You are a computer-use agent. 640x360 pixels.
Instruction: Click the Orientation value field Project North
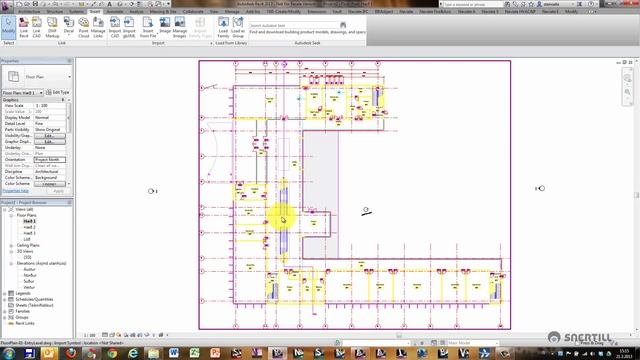[49, 160]
